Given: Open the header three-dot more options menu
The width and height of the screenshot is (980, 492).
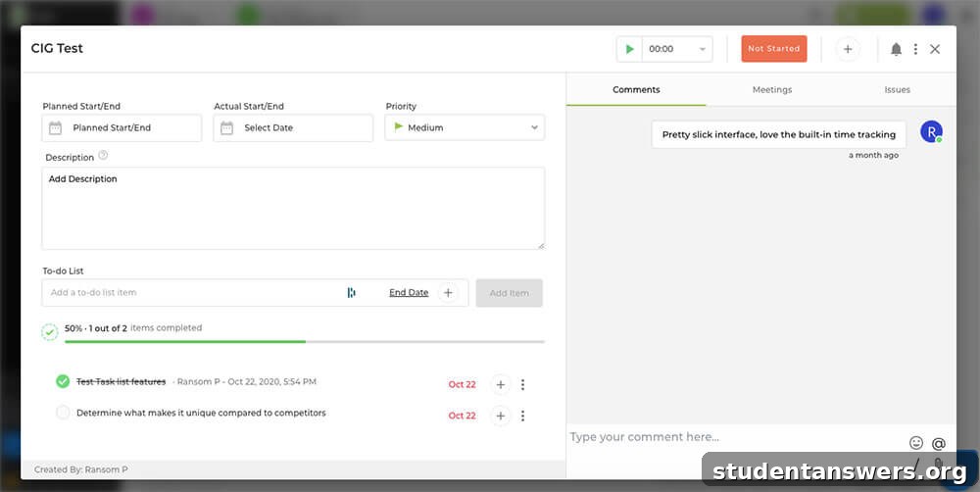Looking at the screenshot, I should [x=915, y=49].
